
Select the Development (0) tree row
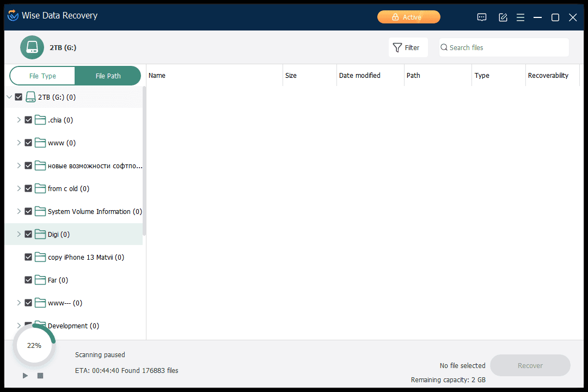tap(73, 326)
